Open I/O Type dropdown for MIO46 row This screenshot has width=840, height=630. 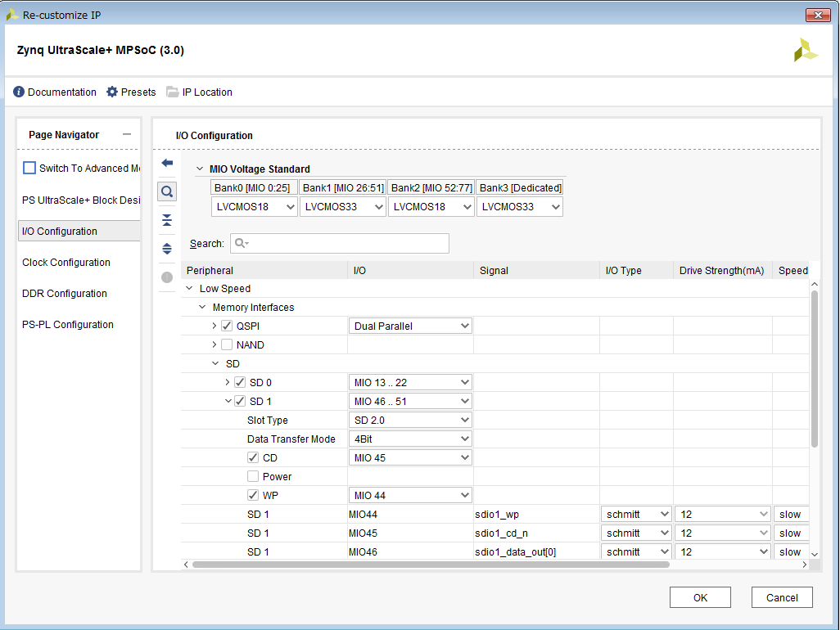coord(636,551)
